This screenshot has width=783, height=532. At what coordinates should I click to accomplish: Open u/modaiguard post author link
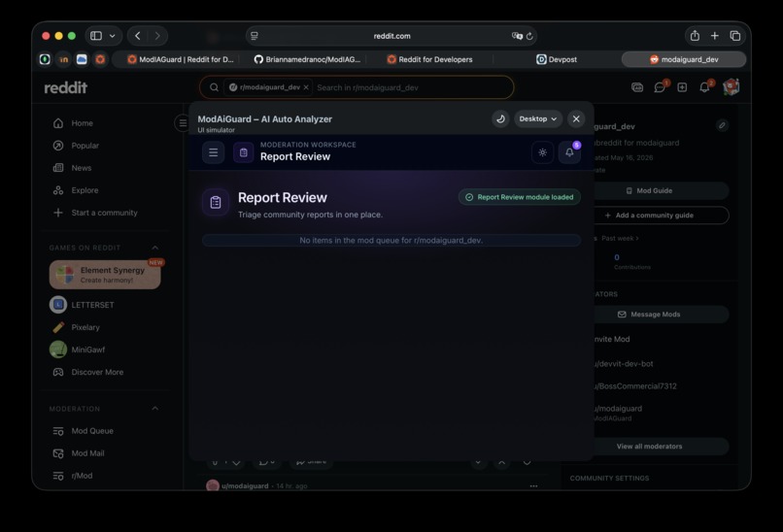(245, 486)
